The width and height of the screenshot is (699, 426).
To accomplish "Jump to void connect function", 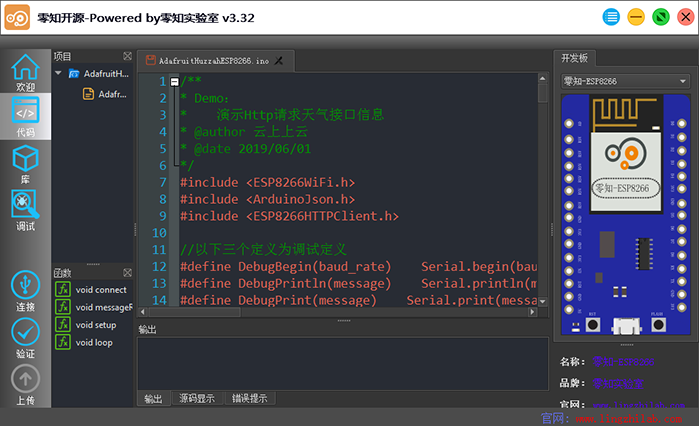I will click(x=101, y=290).
